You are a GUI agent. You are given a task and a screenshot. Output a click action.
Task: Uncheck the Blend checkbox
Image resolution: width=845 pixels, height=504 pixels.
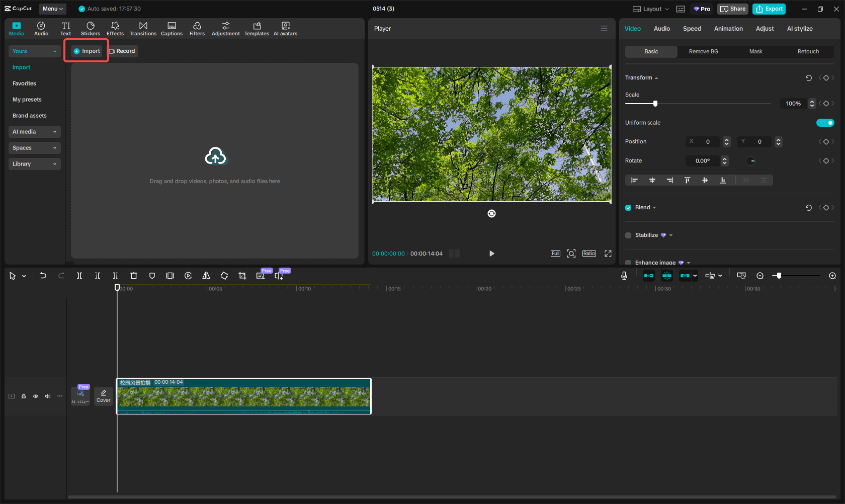point(628,207)
